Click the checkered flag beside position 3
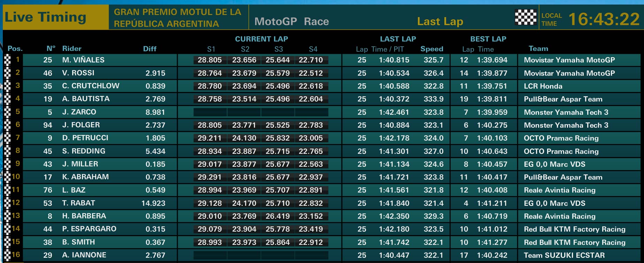The width and height of the screenshot is (644, 263). pos(7,86)
